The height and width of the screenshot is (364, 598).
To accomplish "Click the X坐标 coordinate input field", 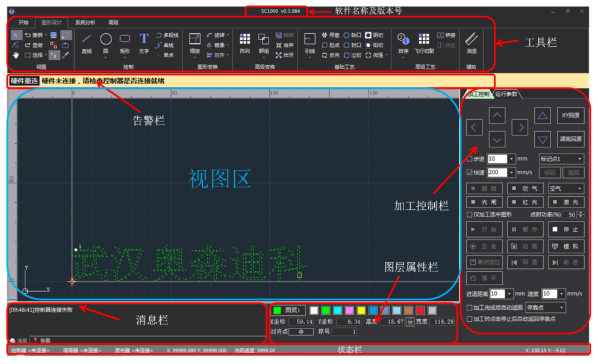I will [301, 321].
